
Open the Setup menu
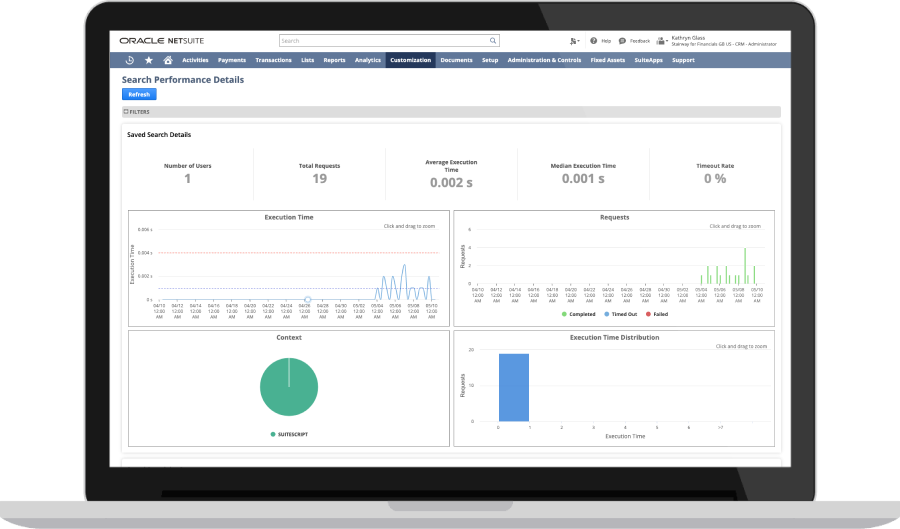tap(490, 60)
